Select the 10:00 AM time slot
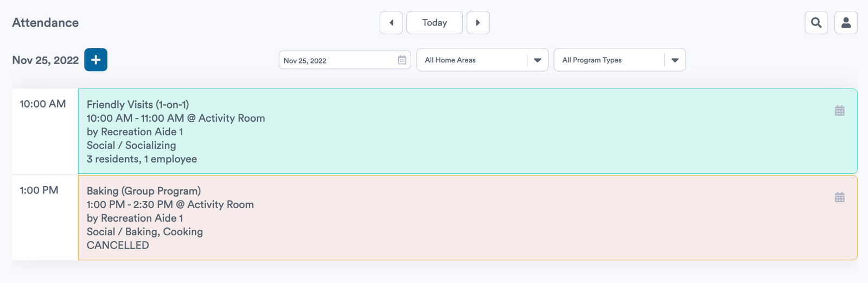 coord(43,104)
